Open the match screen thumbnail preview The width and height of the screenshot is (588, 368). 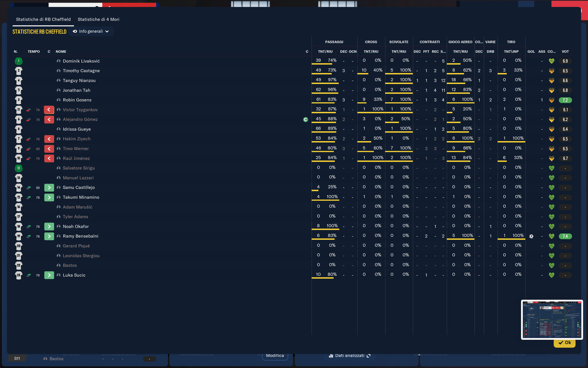(552, 320)
